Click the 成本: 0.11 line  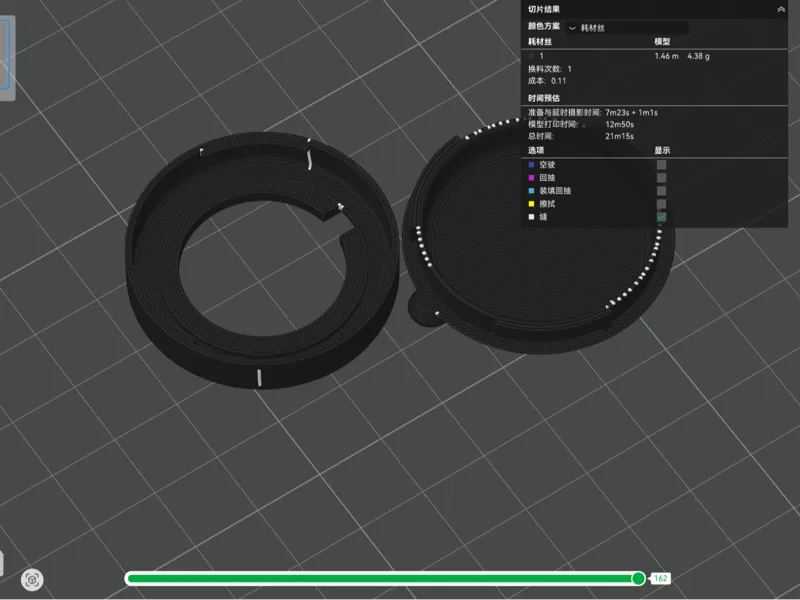click(546, 81)
